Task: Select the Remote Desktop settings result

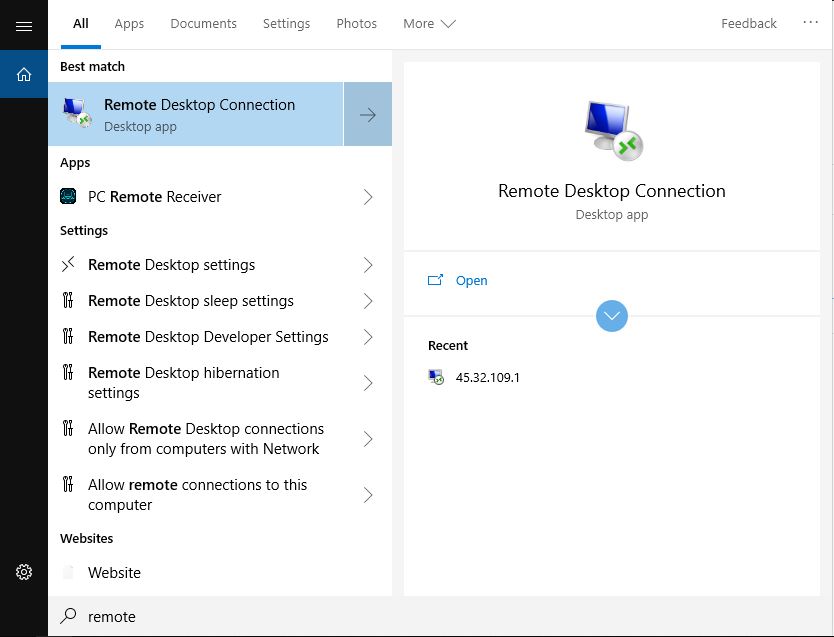Action: click(x=220, y=265)
